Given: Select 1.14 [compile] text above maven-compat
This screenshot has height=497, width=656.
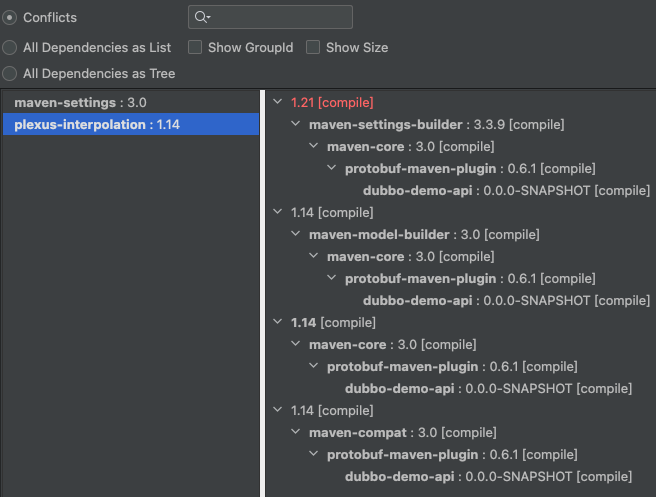Looking at the screenshot, I should [332, 411].
